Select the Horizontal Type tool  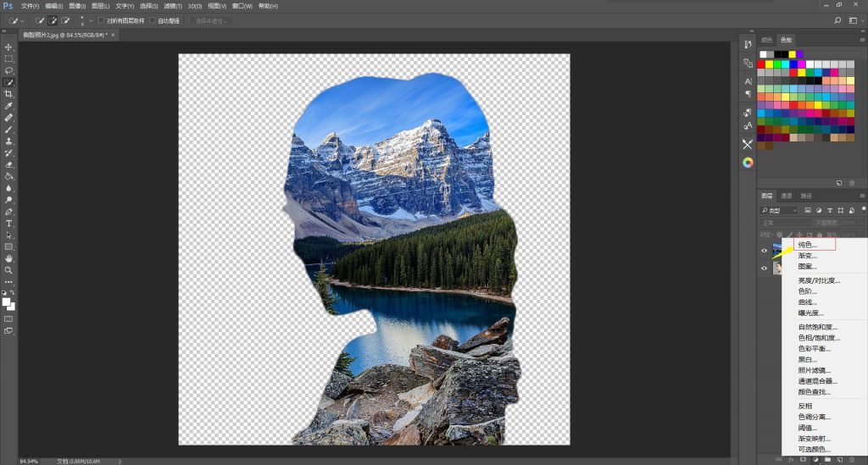9,223
